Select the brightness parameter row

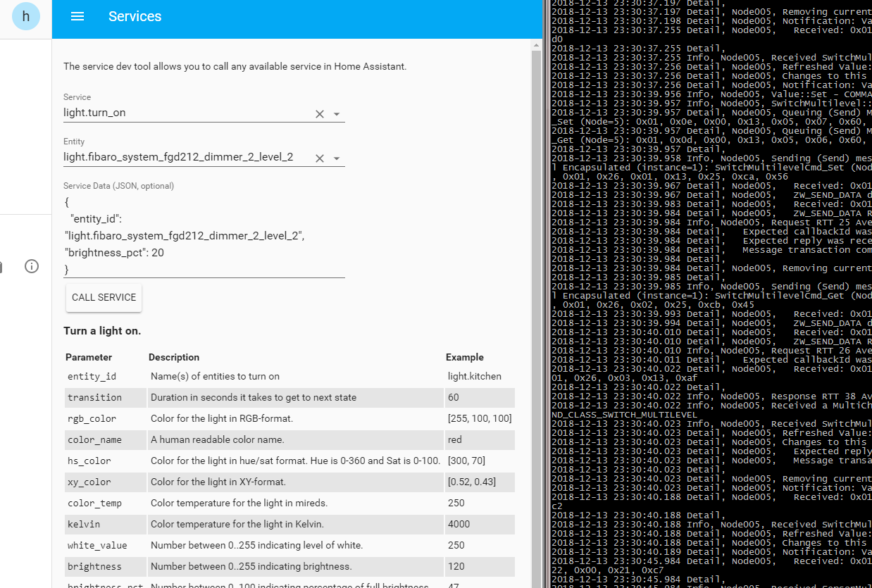(289, 566)
